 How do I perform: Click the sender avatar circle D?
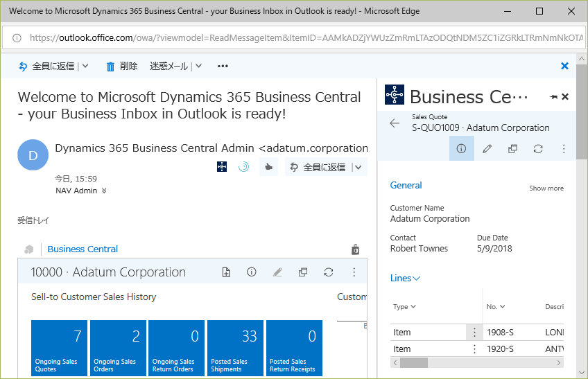(33, 155)
